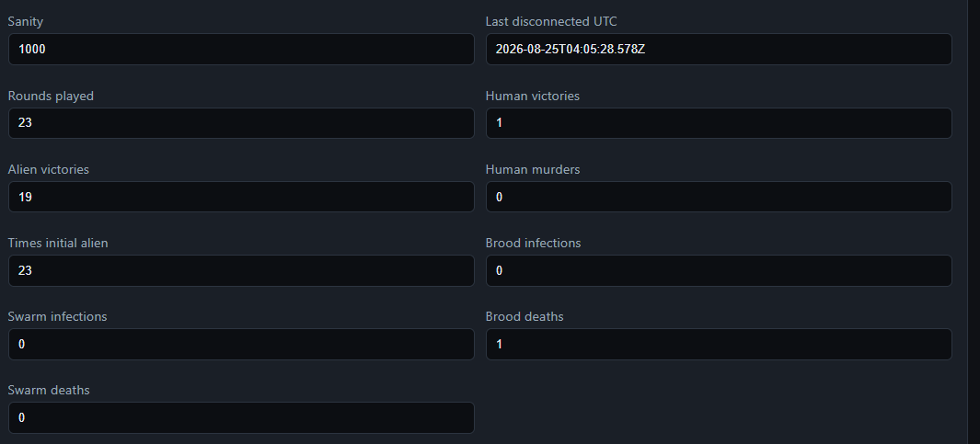This screenshot has width=980, height=444.
Task: Click the Human victories input box
Action: (719, 123)
